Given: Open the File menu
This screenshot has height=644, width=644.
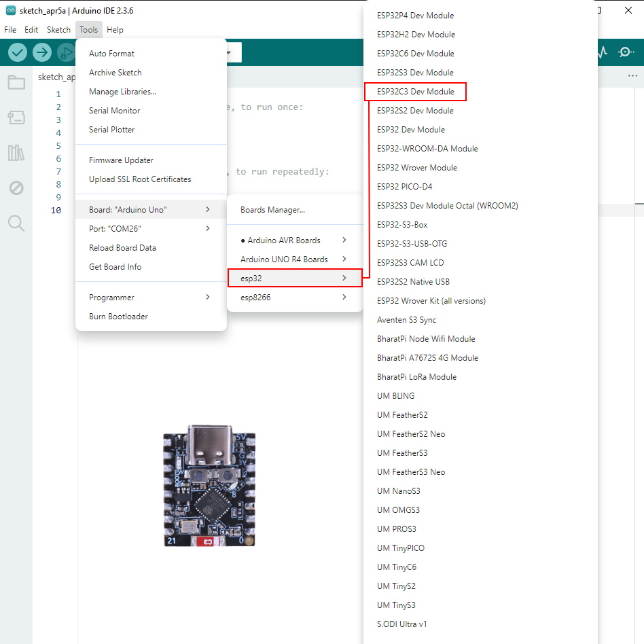Looking at the screenshot, I should pos(10,30).
